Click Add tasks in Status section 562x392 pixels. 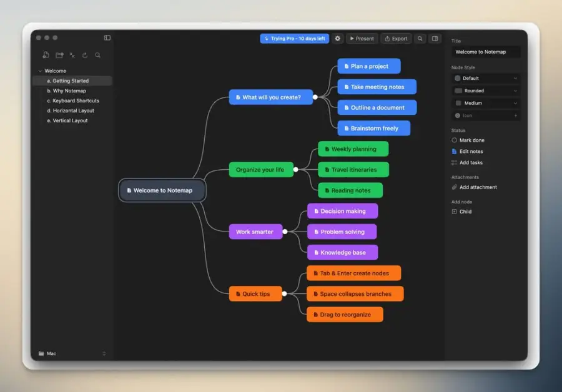tap(471, 163)
